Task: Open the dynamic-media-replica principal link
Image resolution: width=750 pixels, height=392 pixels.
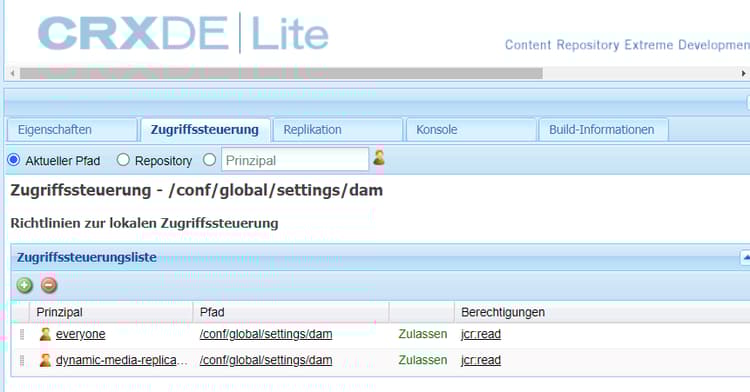Action: (121, 360)
